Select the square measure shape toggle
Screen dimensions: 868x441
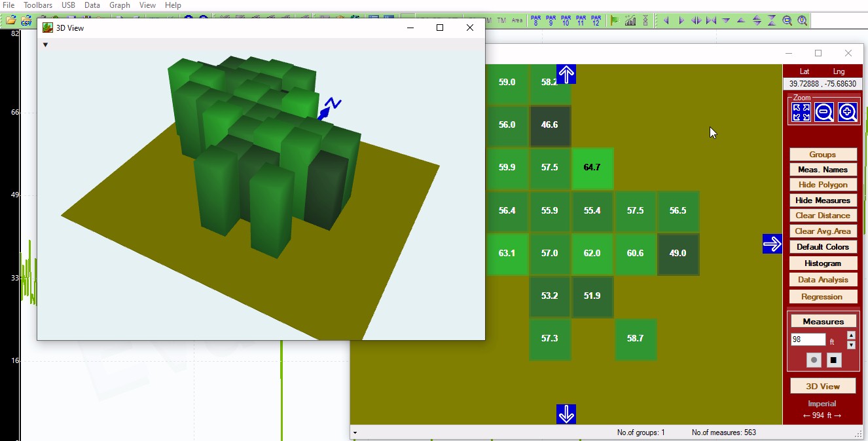(833, 360)
